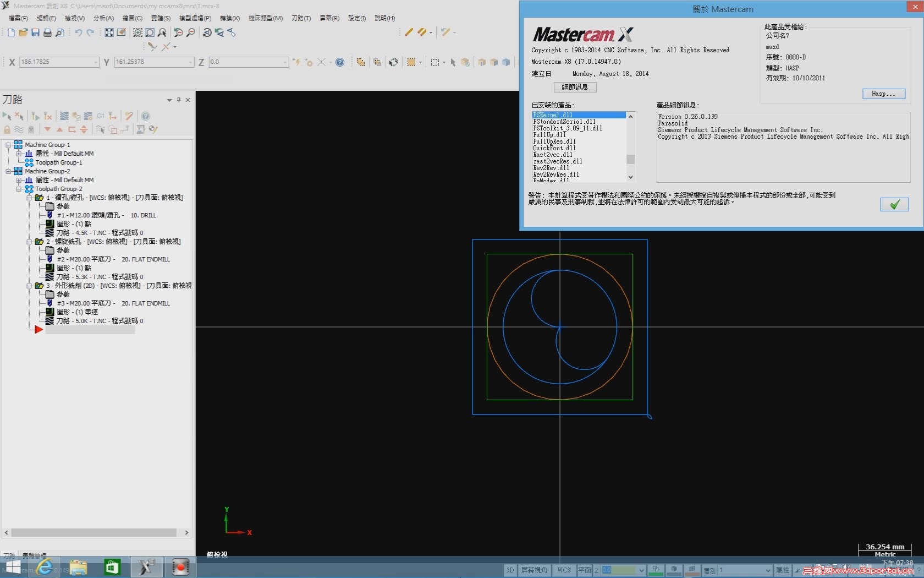The image size is (924, 578).
Task: Click the G1 post-process icon in toolpath panel
Action: point(101,116)
